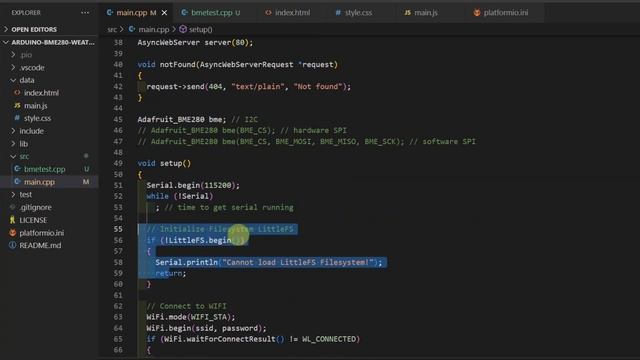This screenshot has height=360, width=640.
Task: Click line number 62 in the gutter
Action: pos(118,306)
